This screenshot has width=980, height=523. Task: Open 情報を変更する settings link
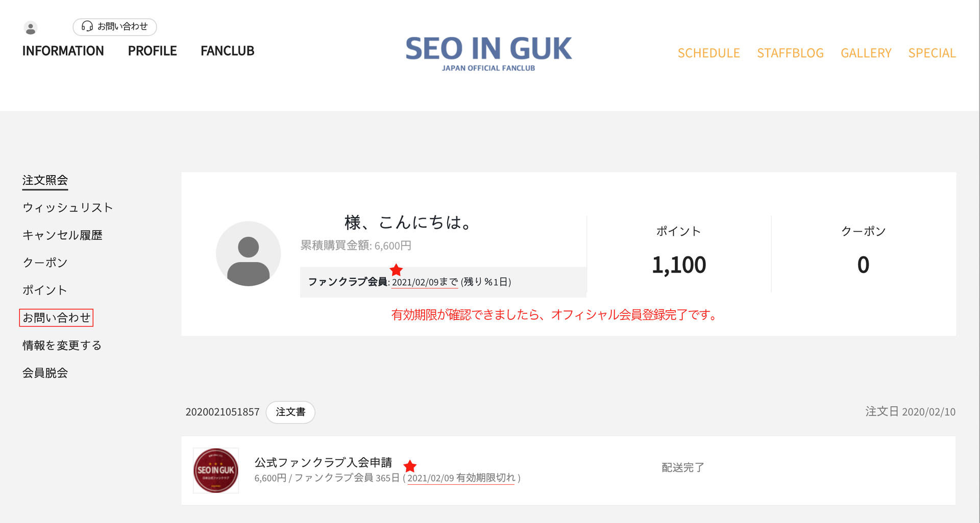pos(62,345)
